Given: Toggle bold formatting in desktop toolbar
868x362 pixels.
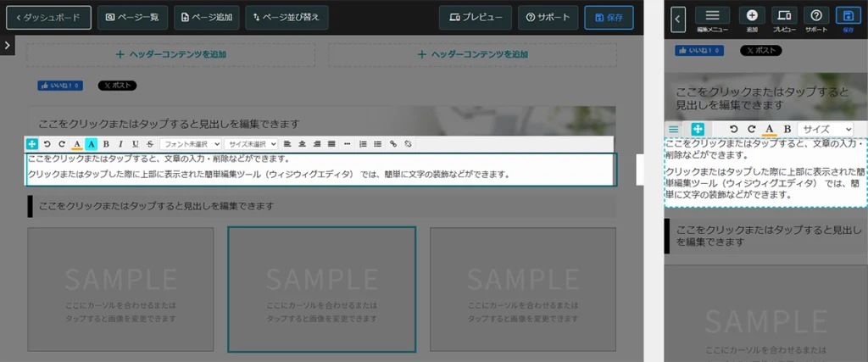Looking at the screenshot, I should click(x=106, y=144).
